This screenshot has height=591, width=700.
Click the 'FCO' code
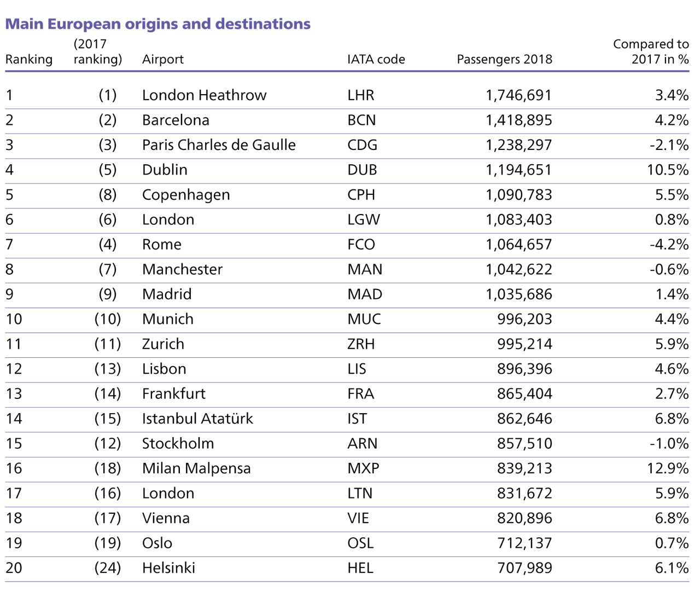361,245
